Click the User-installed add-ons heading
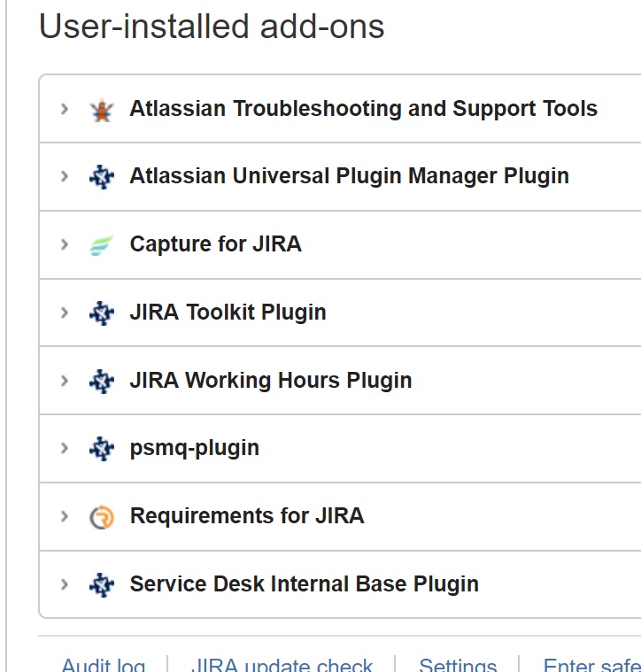The image size is (641, 672). [x=212, y=27]
